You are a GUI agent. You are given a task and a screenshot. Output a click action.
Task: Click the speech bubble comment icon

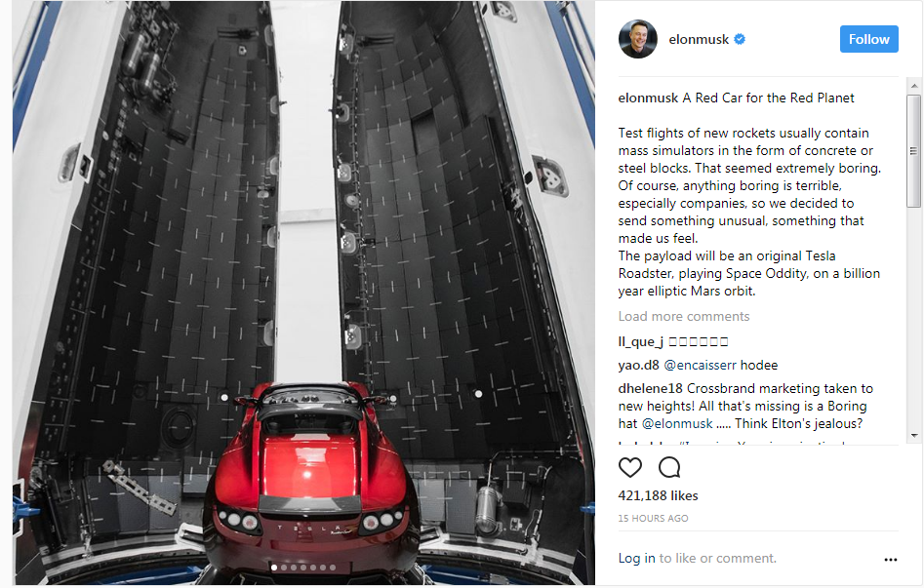coord(669,467)
